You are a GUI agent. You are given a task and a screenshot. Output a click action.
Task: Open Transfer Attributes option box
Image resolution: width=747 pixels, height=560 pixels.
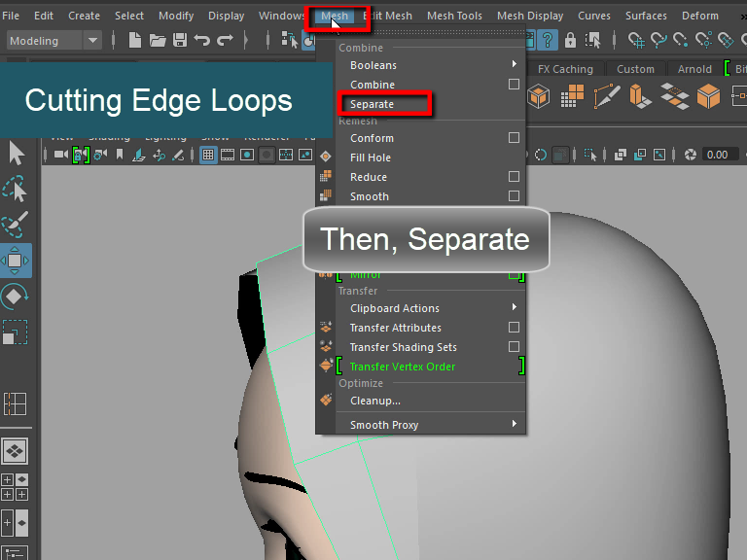coord(514,328)
